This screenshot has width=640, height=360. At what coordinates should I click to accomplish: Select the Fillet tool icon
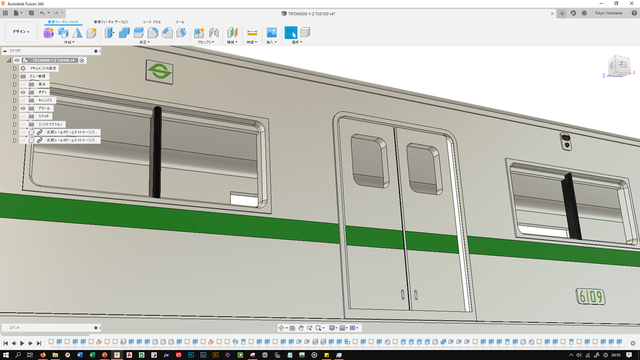pyautogui.click(x=124, y=33)
